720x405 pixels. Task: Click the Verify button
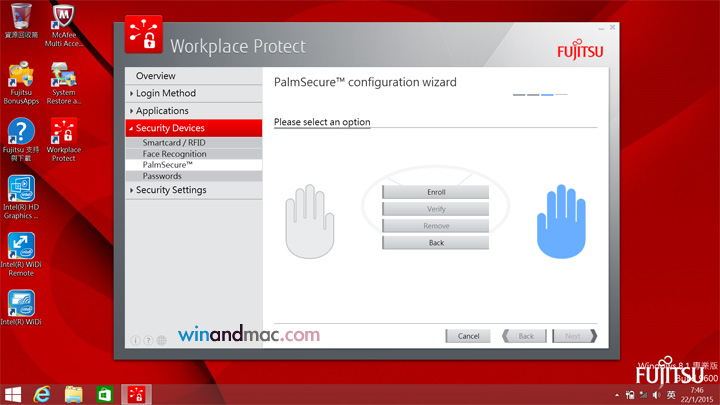click(435, 209)
